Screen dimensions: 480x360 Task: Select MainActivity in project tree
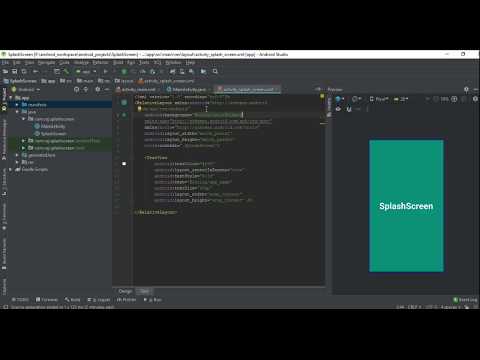pos(50,126)
